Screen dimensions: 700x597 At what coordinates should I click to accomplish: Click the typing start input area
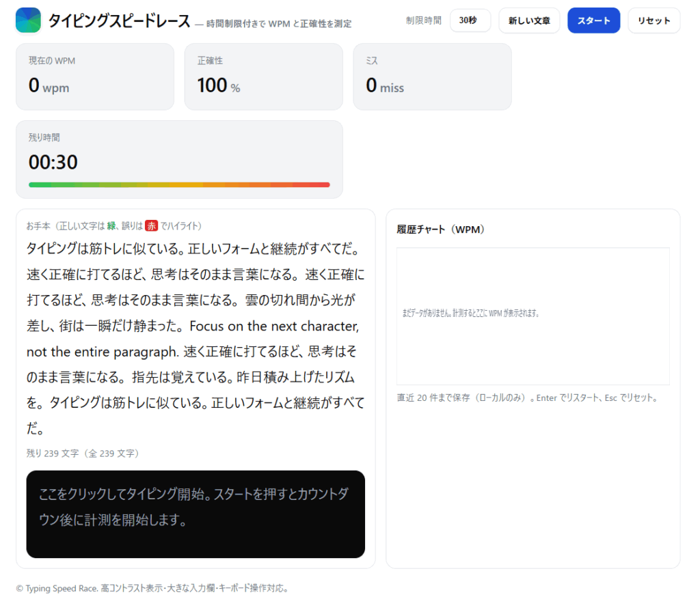click(x=196, y=514)
